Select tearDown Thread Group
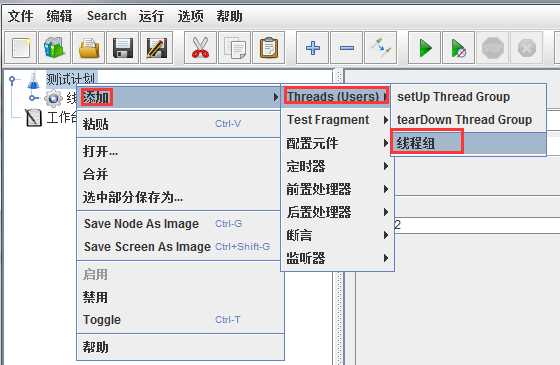The image size is (560, 365). (x=468, y=120)
